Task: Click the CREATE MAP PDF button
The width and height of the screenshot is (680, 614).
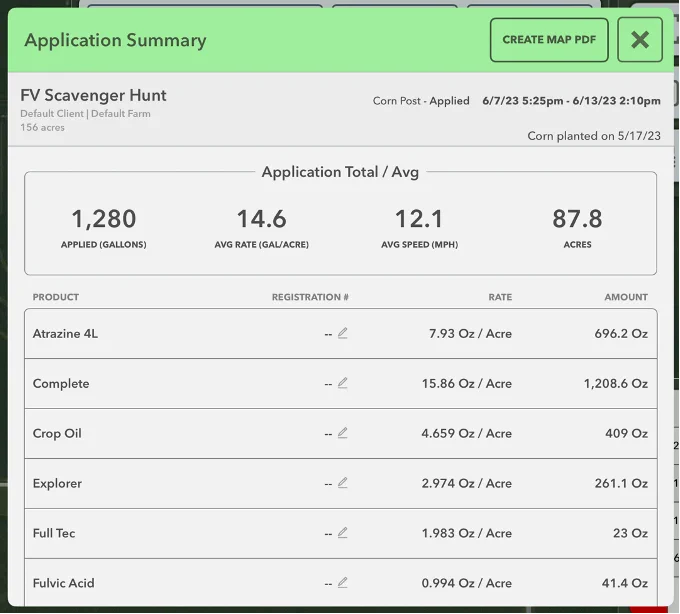Action: [549, 40]
